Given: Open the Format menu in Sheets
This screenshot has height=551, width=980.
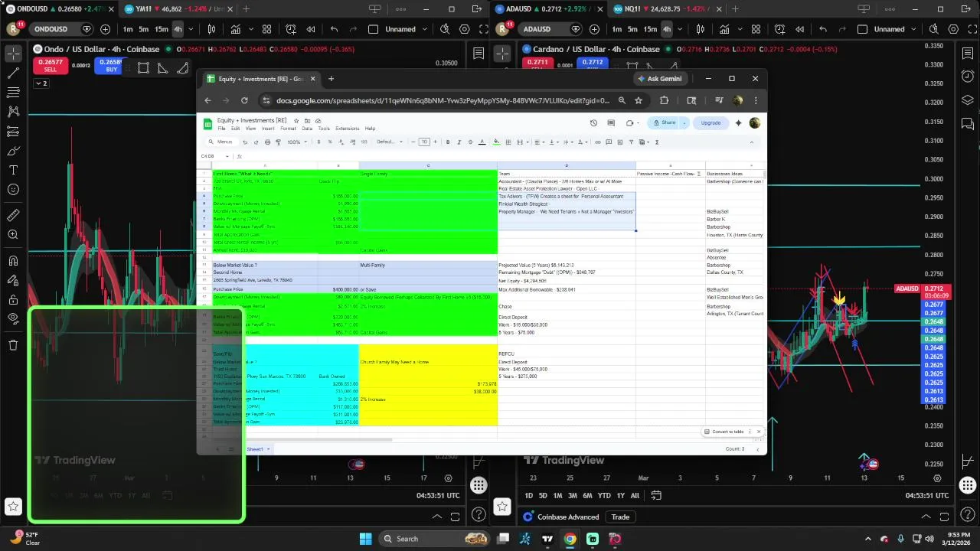Looking at the screenshot, I should [288, 129].
